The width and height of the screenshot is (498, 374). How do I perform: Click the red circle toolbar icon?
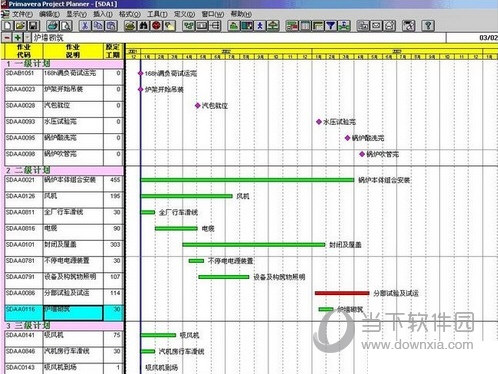point(156,26)
